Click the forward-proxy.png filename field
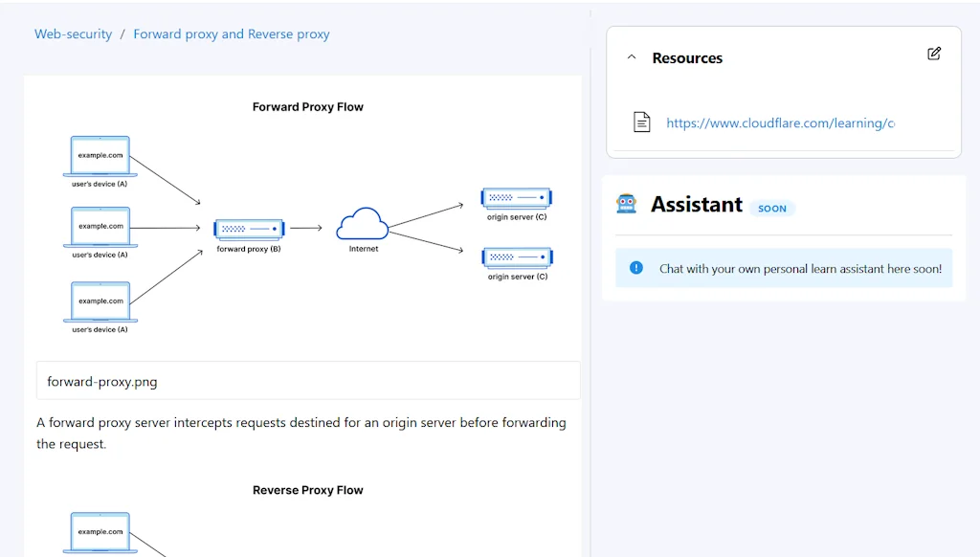 (x=308, y=381)
